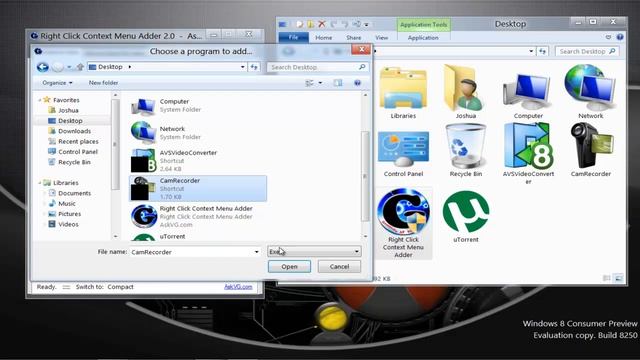Select Pictures library in navigation pane
640x360 pixels.
tap(69, 214)
